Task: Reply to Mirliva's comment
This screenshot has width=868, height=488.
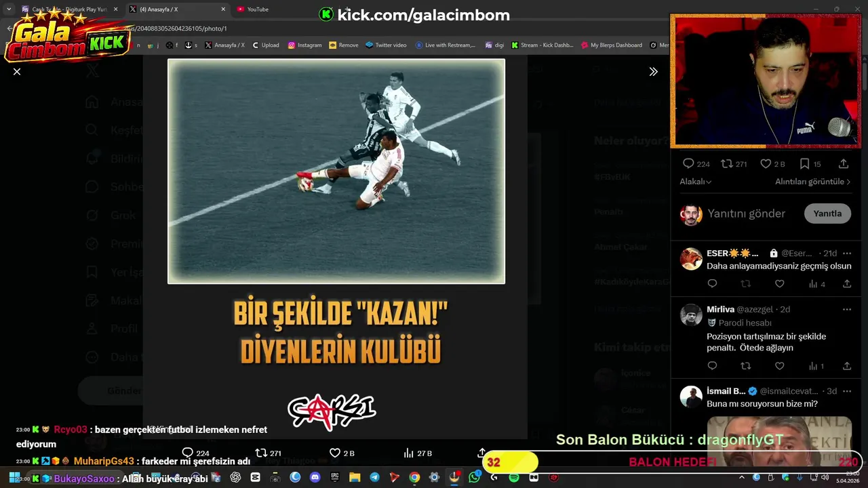Action: [712, 366]
